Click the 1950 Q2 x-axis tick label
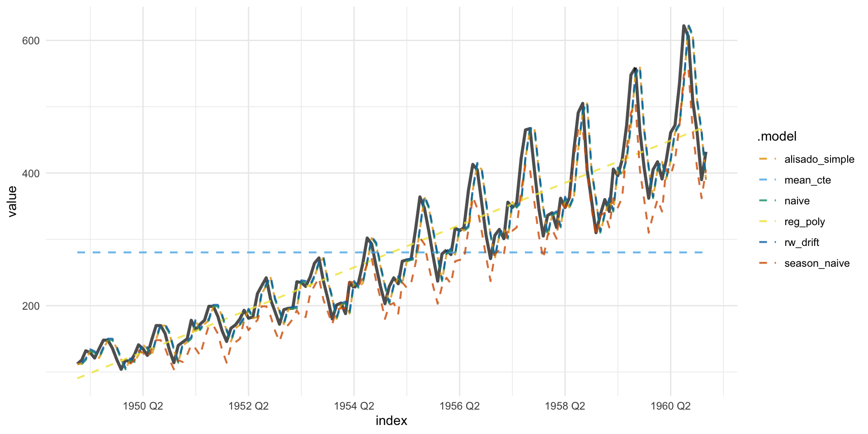The width and height of the screenshot is (868, 434). 143,406
